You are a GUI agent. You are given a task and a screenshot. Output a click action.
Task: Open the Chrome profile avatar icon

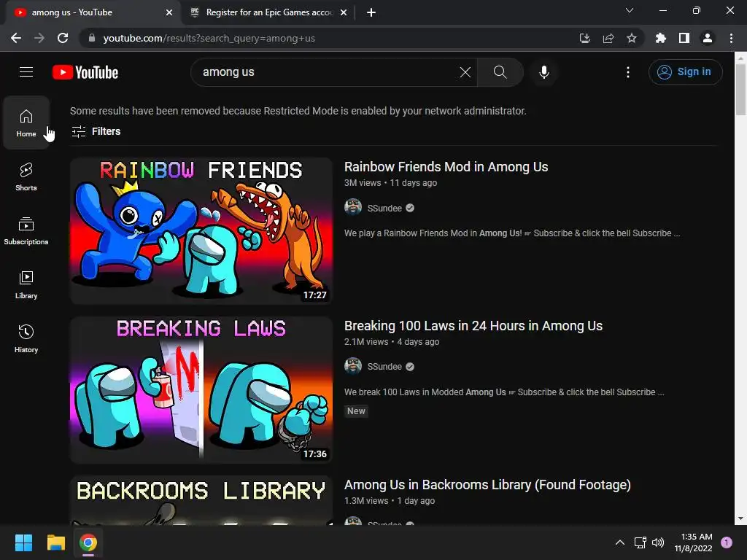(x=708, y=38)
